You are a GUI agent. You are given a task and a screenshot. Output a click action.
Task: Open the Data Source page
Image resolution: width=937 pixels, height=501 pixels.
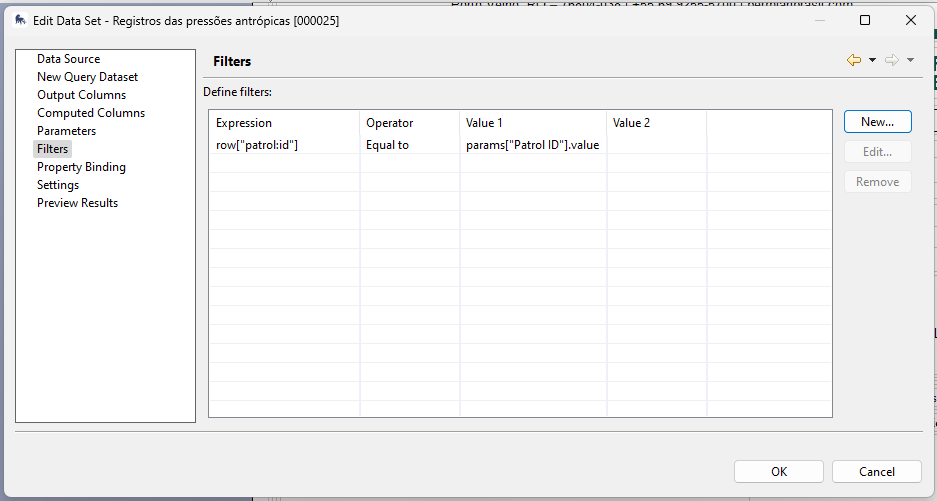pyautogui.click(x=68, y=59)
